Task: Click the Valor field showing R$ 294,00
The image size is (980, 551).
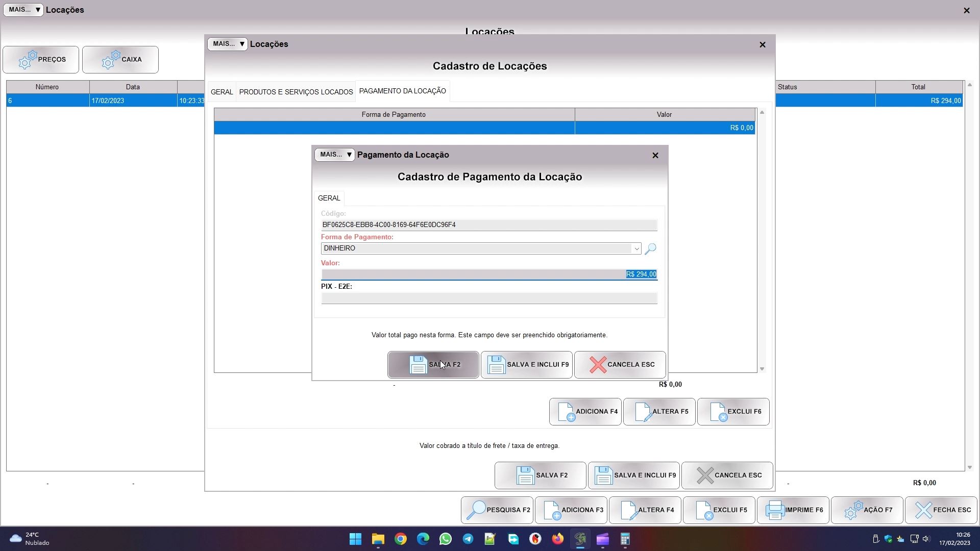Action: pyautogui.click(x=488, y=274)
